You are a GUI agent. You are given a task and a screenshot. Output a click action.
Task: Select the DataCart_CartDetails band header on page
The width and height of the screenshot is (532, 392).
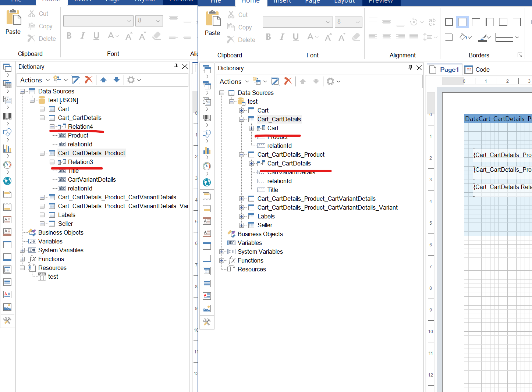pyautogui.click(x=498, y=118)
